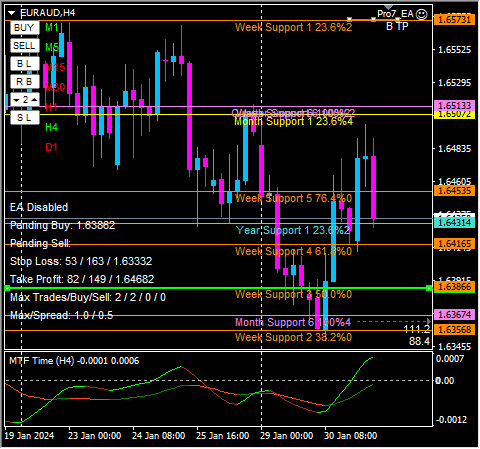Click the Max Trades/Buy/Sell line
Screen dimensions: 480x449
click(x=88, y=297)
